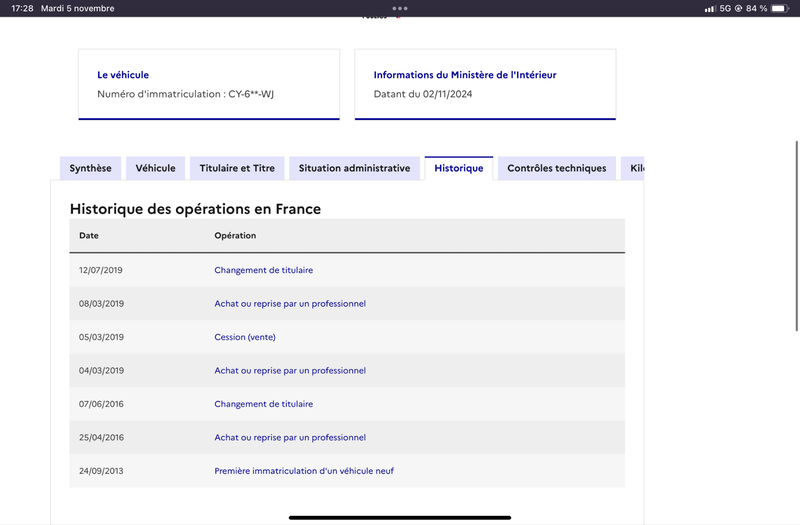This screenshot has height=525, width=800.
Task: Click Première immatriculation d'un véhicule neuf
Action: click(304, 470)
